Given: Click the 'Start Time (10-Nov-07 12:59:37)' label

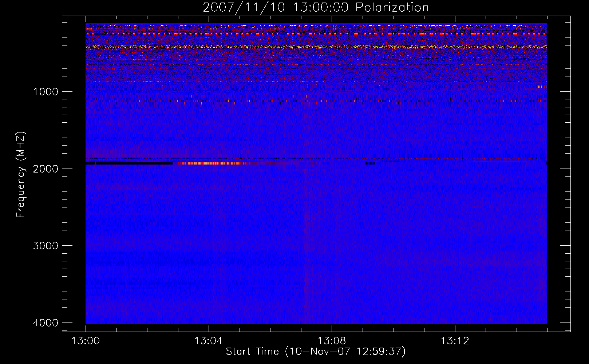Looking at the screenshot, I should 316,352.
